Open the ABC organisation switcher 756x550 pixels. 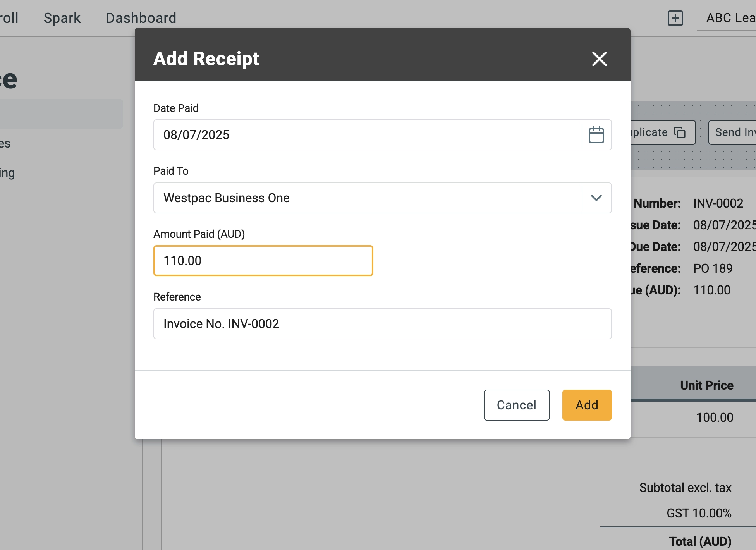(730, 18)
